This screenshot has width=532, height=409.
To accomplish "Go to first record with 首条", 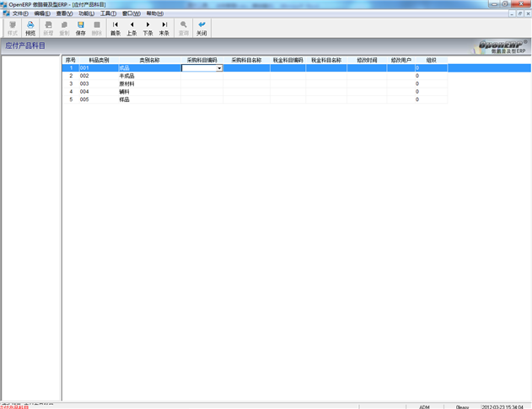I will 116,28.
